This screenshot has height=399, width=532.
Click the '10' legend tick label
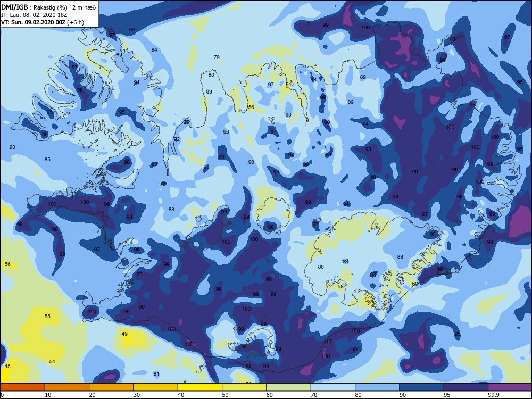coord(48,395)
